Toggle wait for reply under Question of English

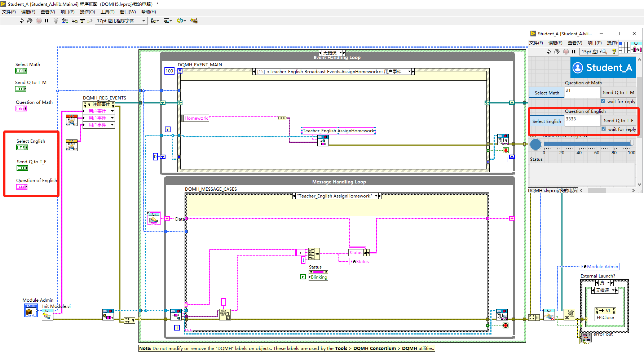pyautogui.click(x=604, y=129)
